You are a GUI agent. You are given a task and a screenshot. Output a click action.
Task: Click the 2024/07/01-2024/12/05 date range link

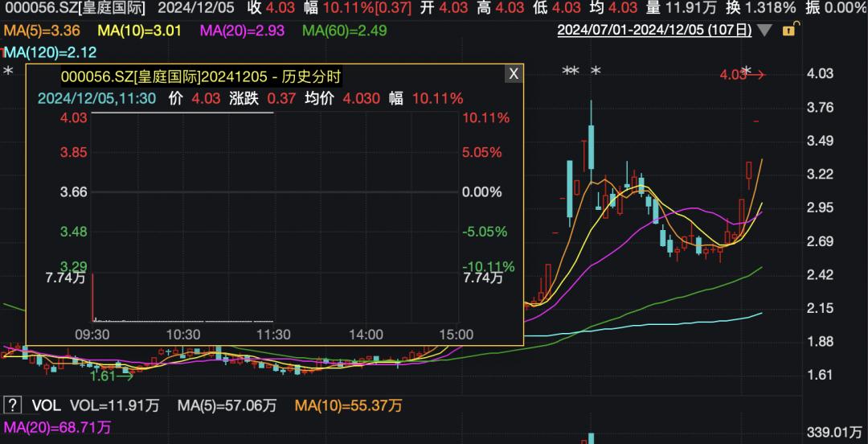pyautogui.click(x=654, y=30)
